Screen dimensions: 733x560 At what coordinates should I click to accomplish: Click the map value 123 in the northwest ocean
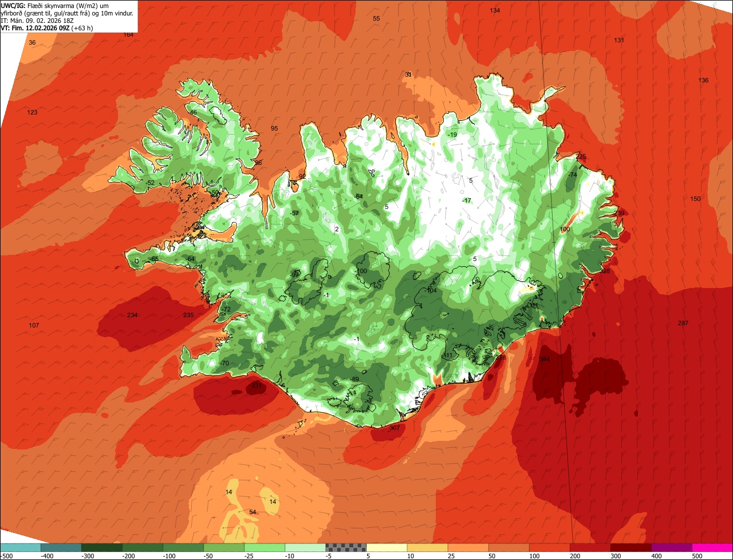click(32, 113)
